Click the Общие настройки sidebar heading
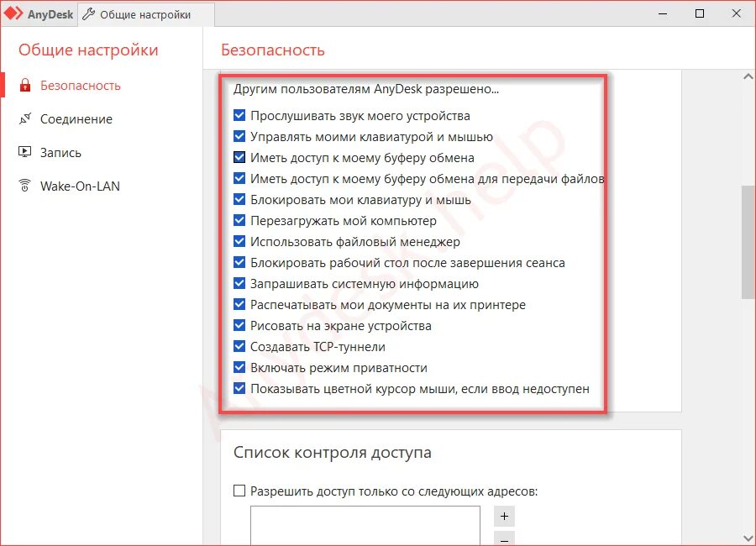Image resolution: width=756 pixels, height=546 pixels. click(88, 50)
